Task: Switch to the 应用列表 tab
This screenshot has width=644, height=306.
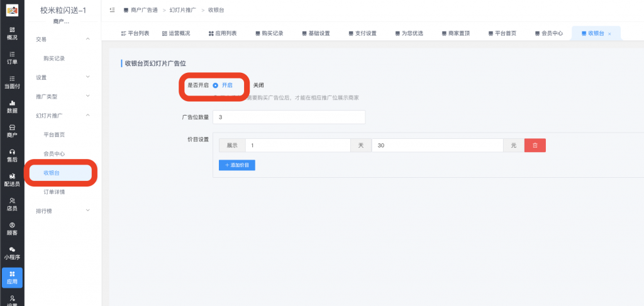Action: click(223, 34)
